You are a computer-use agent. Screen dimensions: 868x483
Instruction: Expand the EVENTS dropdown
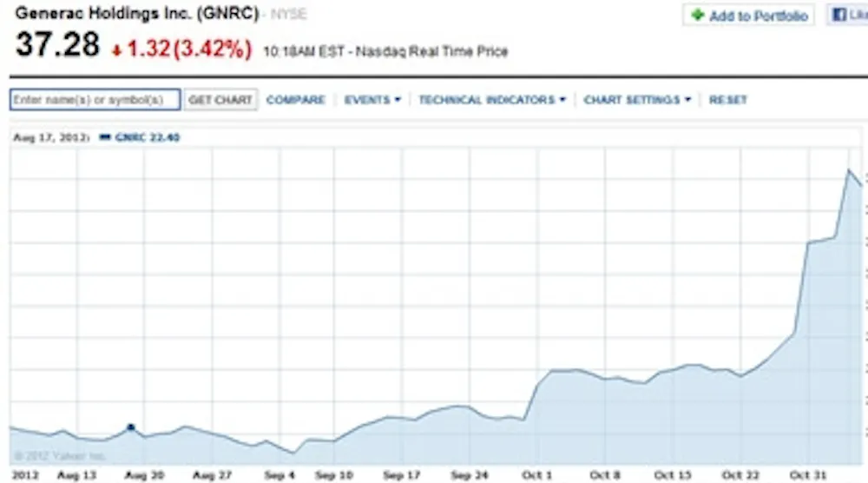372,100
